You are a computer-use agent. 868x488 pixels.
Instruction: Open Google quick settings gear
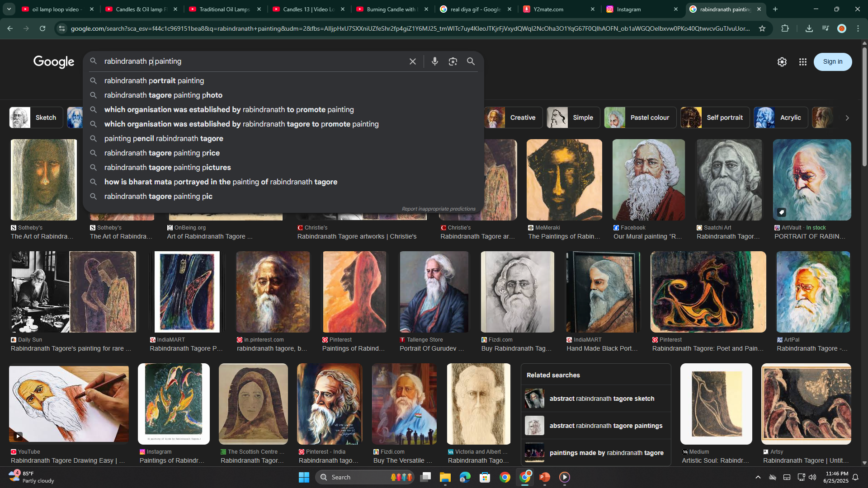pos(782,62)
